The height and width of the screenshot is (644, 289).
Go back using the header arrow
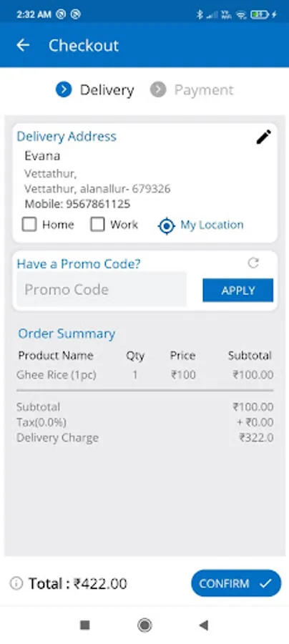coord(23,45)
